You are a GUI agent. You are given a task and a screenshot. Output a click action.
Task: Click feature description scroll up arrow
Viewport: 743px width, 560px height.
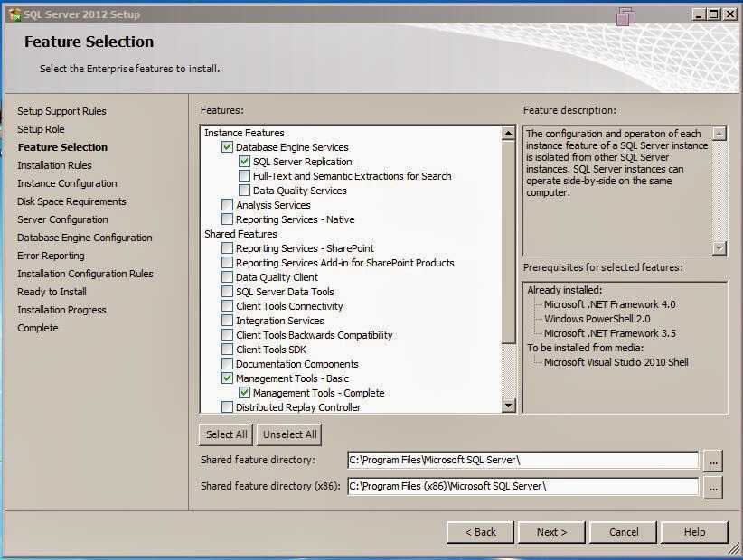click(x=719, y=134)
